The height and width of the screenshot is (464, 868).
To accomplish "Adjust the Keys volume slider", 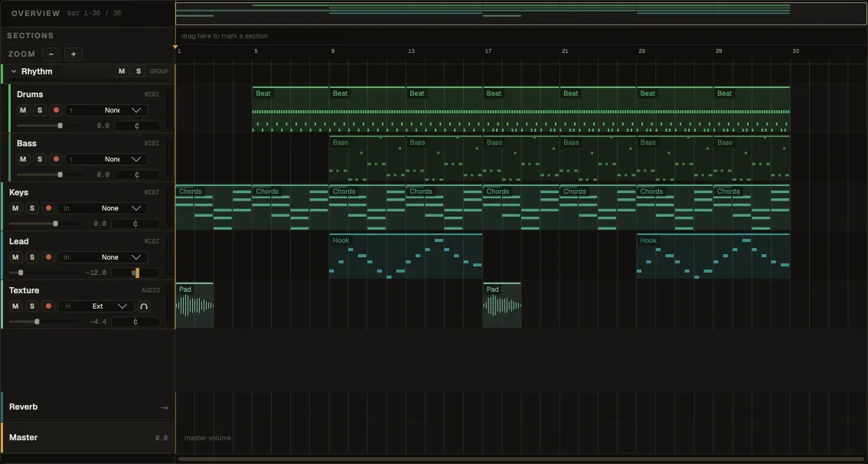I will coord(41,224).
